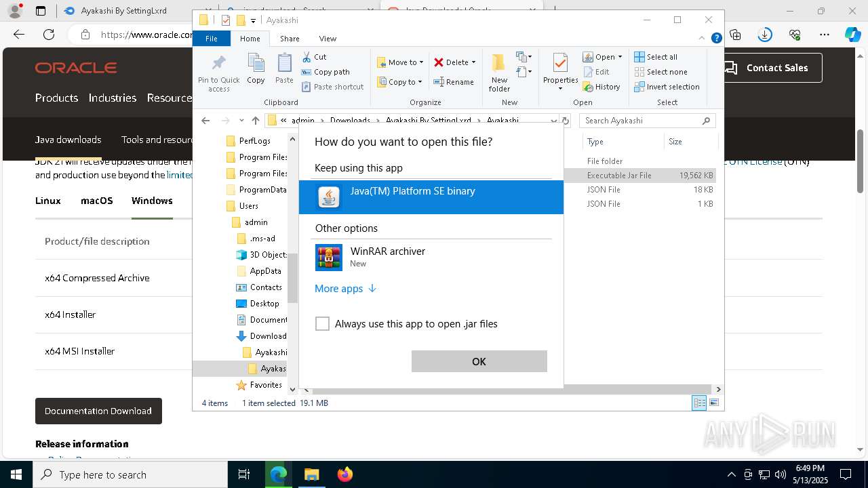
Task: Expand More apps list
Action: (345, 289)
